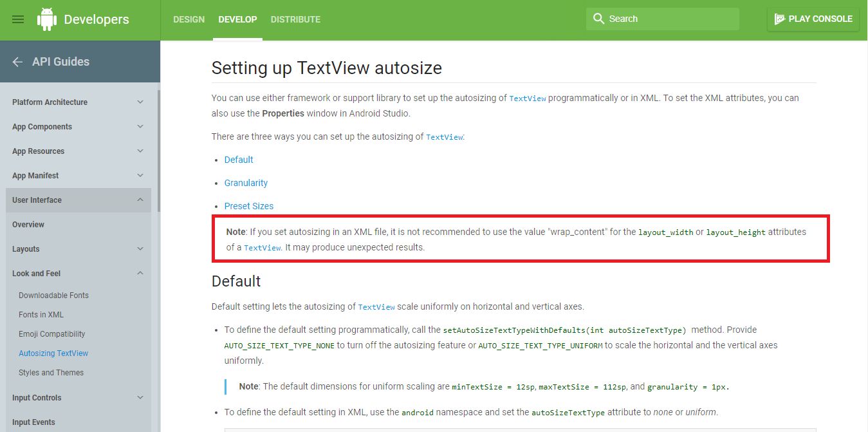Switch to the DISTRIBUTE tab
Image resolution: width=868 pixels, height=432 pixels.
coord(295,19)
